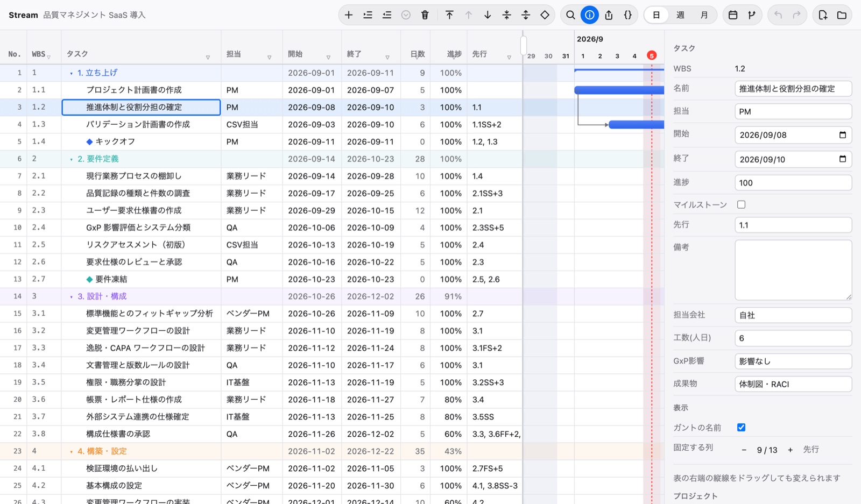
Task: Edit the 担当会社 field showing 自社
Action: [793, 315]
